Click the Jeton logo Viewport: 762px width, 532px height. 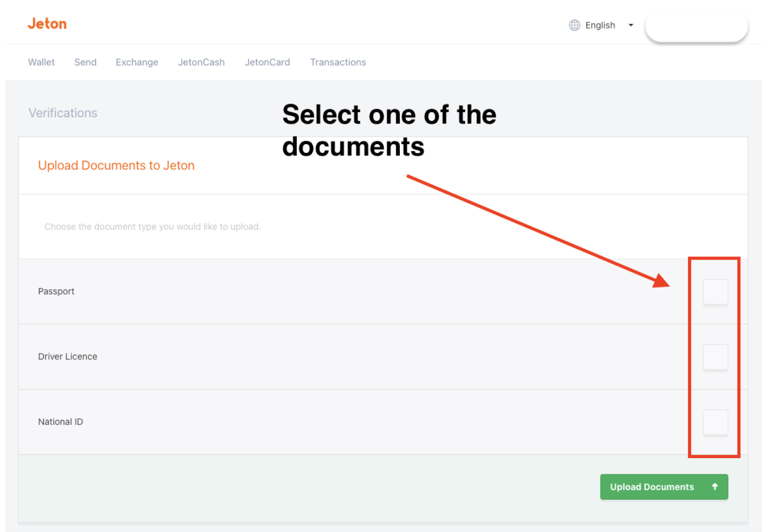coord(47,24)
